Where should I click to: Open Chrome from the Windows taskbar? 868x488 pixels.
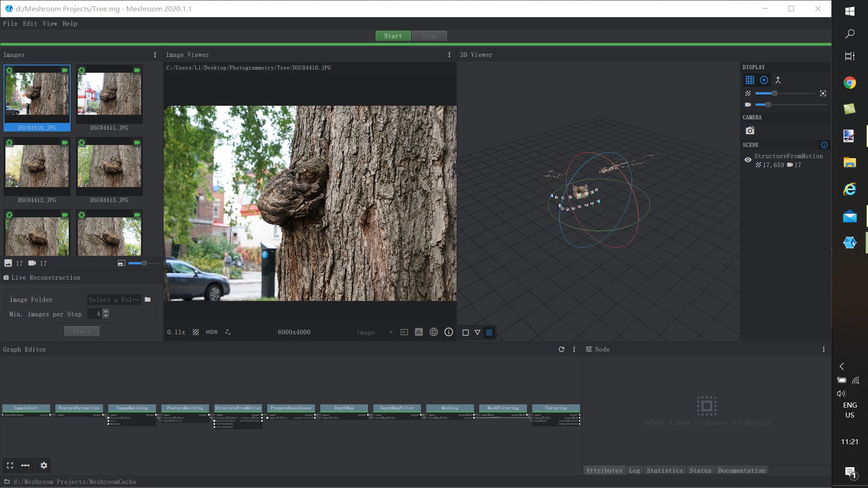849,83
